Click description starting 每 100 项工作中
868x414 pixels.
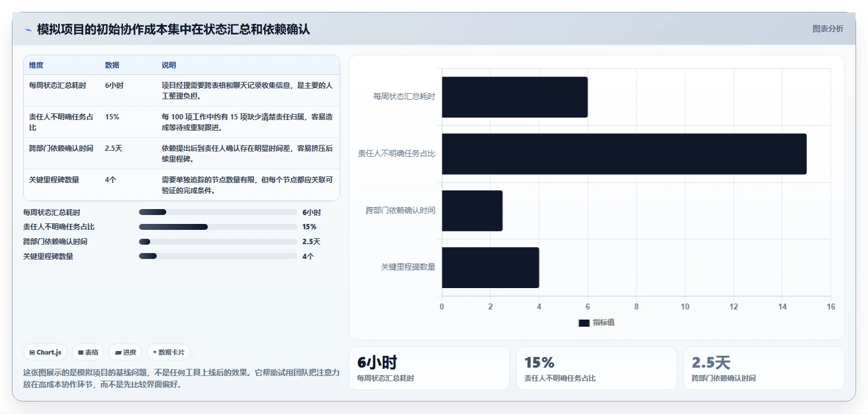tap(247, 122)
